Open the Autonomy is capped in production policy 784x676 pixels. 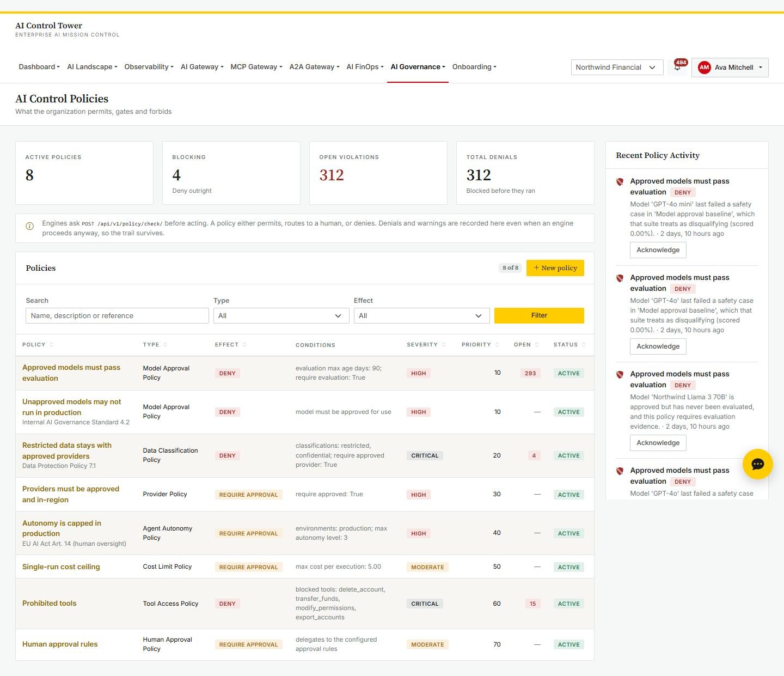pos(62,528)
